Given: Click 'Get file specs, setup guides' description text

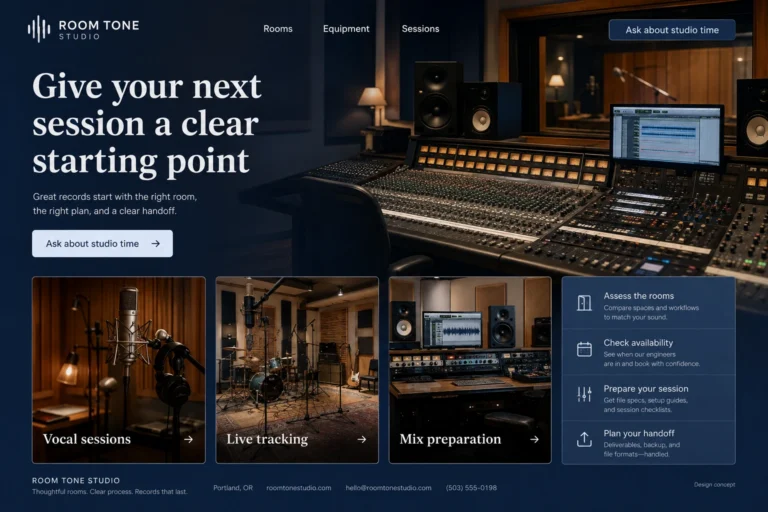Looking at the screenshot, I should point(646,400).
